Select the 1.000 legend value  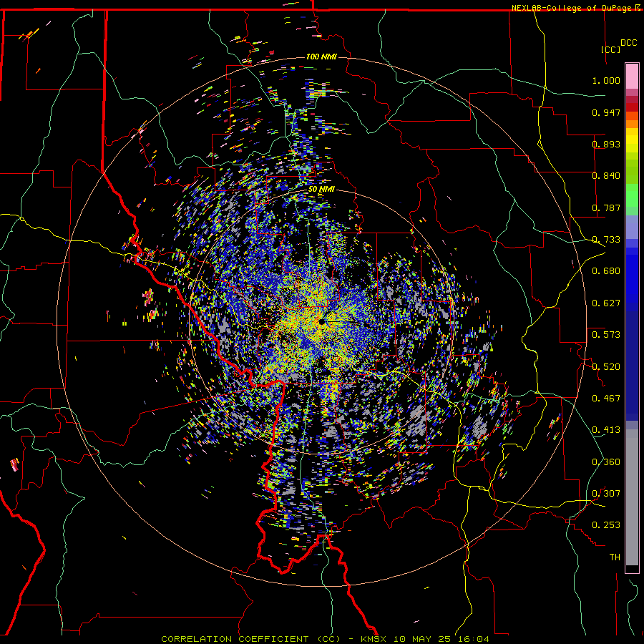coord(606,80)
